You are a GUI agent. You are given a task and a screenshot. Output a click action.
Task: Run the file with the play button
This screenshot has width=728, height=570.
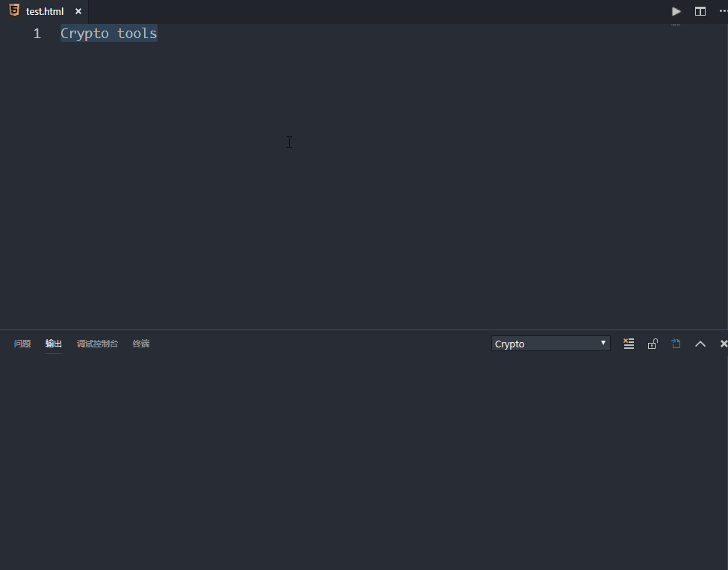tap(676, 11)
